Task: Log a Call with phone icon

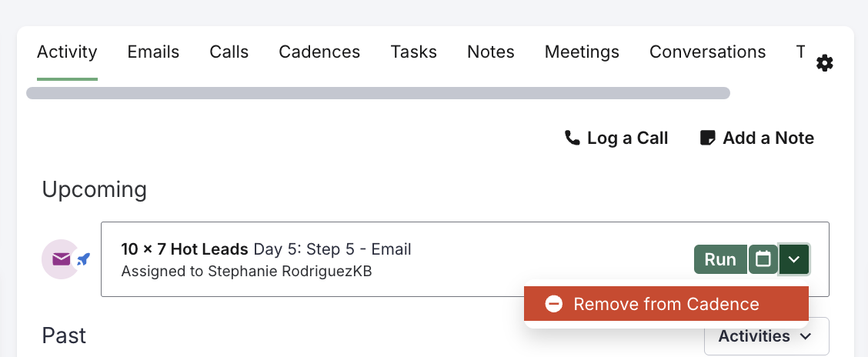Action: point(616,138)
